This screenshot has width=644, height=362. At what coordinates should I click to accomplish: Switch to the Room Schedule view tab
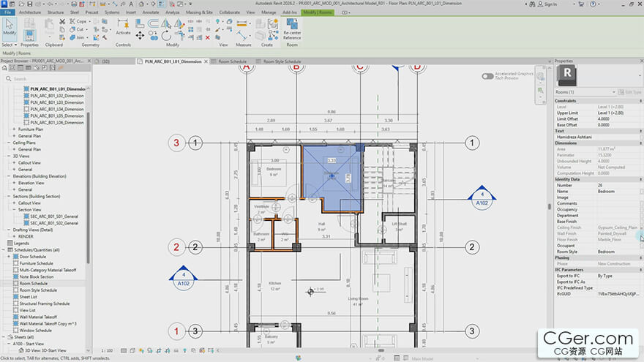234,61
